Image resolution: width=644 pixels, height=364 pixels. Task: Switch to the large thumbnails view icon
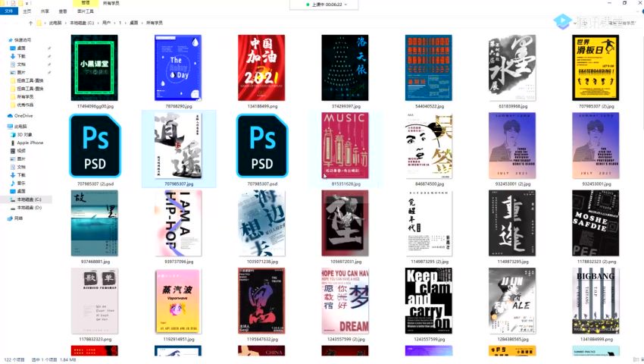(x=641, y=359)
